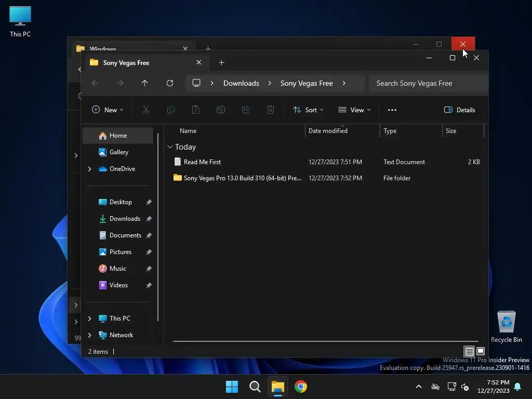Show hidden tray icons chevron
The image size is (532, 399).
419,387
